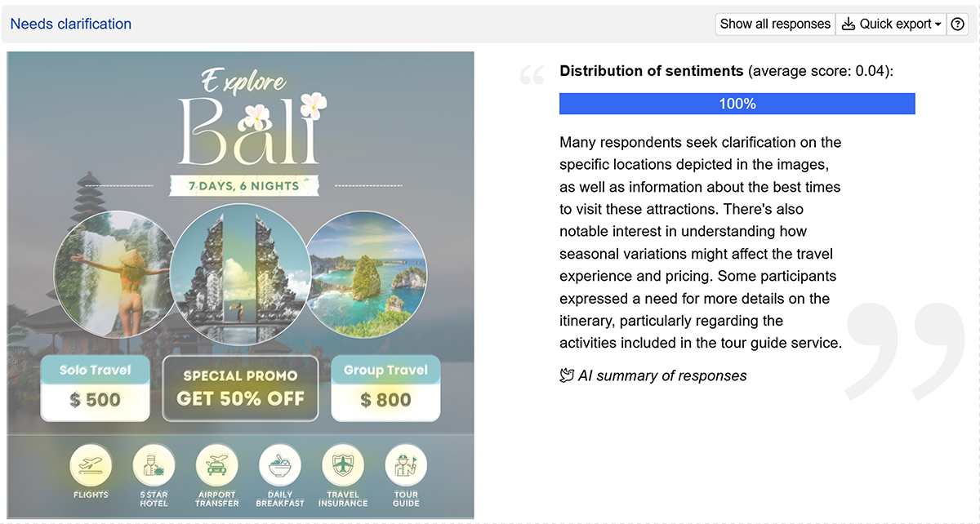The image size is (980, 524).
Task: Click the Show all responses button
Action: [774, 24]
